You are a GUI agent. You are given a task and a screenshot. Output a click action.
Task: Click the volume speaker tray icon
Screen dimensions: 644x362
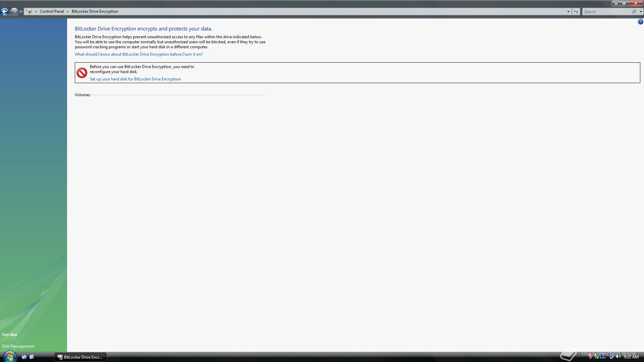pyautogui.click(x=618, y=357)
